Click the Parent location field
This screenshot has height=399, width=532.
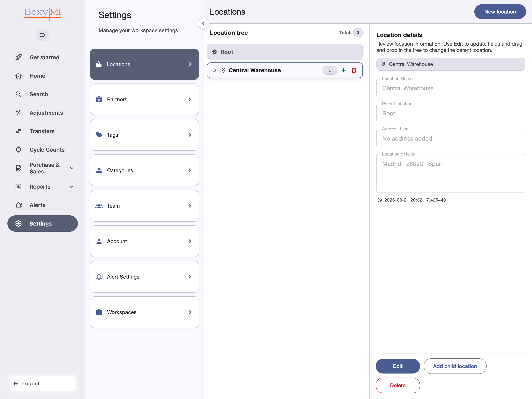click(451, 113)
